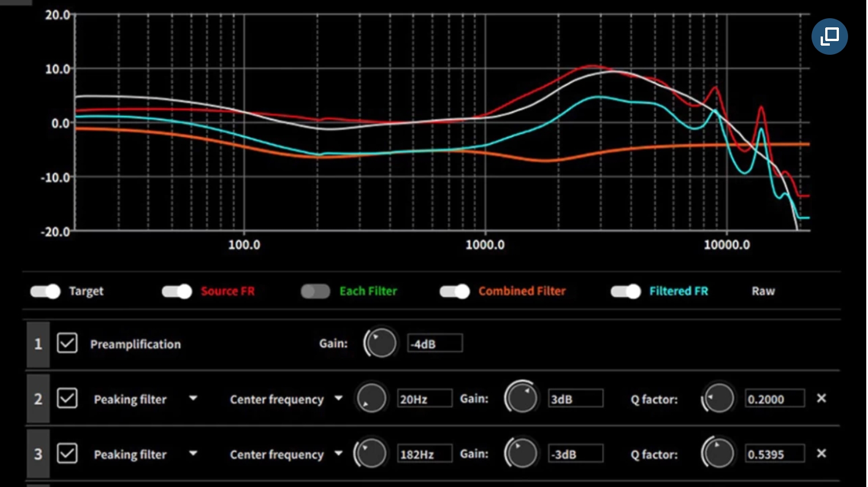Click the -4dB preamplification gain field

[435, 344]
